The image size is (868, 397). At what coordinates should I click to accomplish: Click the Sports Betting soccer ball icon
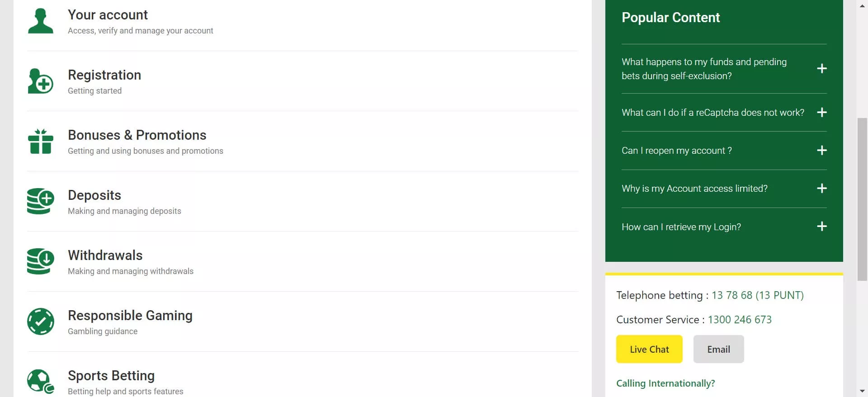(x=41, y=382)
